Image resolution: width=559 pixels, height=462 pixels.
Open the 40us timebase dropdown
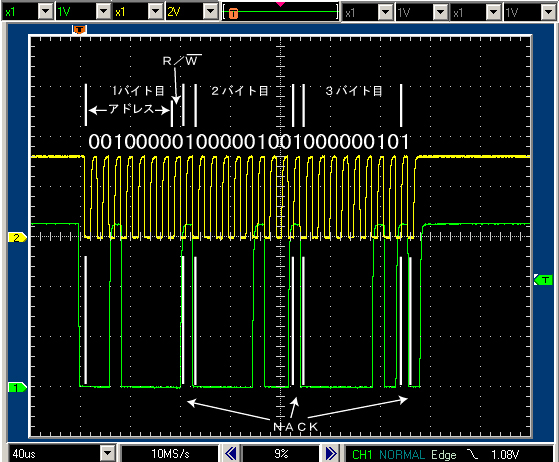tap(107, 453)
